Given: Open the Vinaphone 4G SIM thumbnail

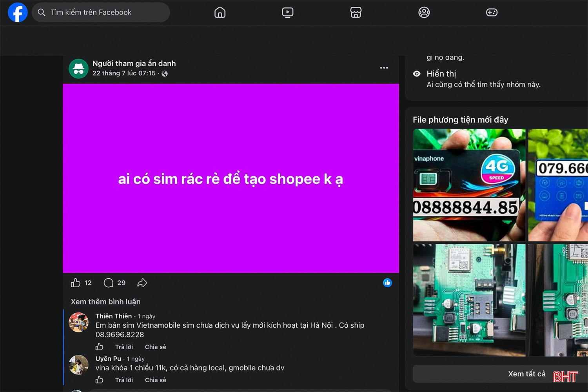Looking at the screenshot, I should (469, 185).
